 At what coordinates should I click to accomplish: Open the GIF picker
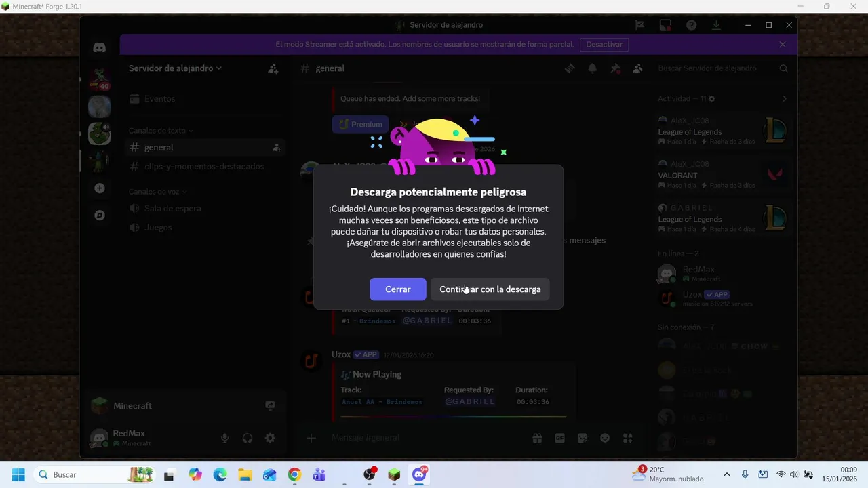(560, 438)
